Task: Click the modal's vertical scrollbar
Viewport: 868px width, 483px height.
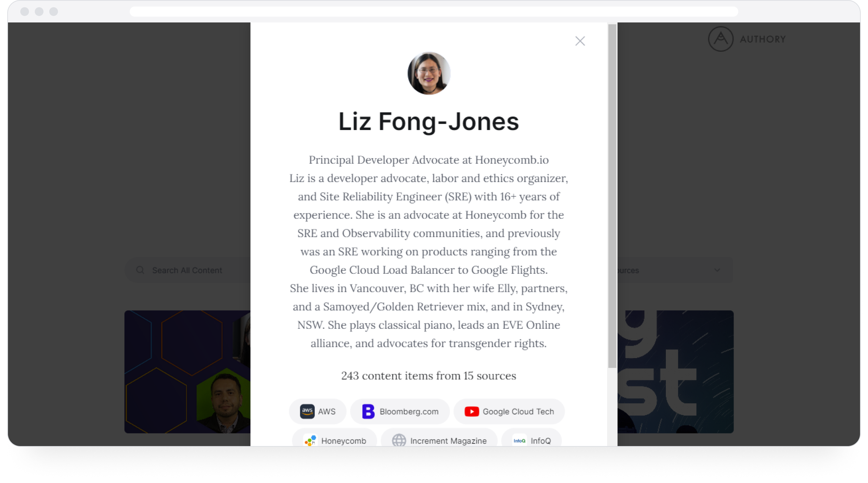Action: [612, 196]
